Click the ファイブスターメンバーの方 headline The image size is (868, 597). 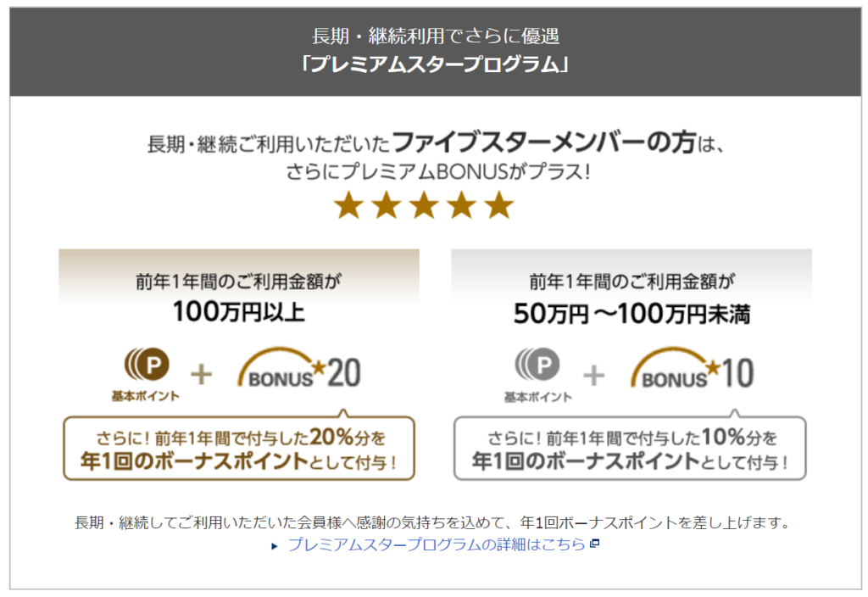click(542, 142)
